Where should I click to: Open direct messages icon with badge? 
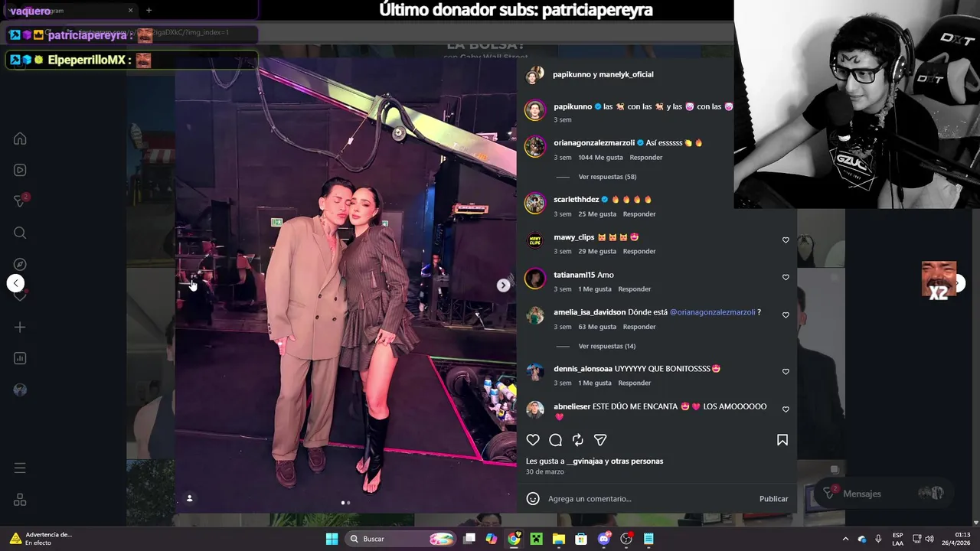[21, 201]
